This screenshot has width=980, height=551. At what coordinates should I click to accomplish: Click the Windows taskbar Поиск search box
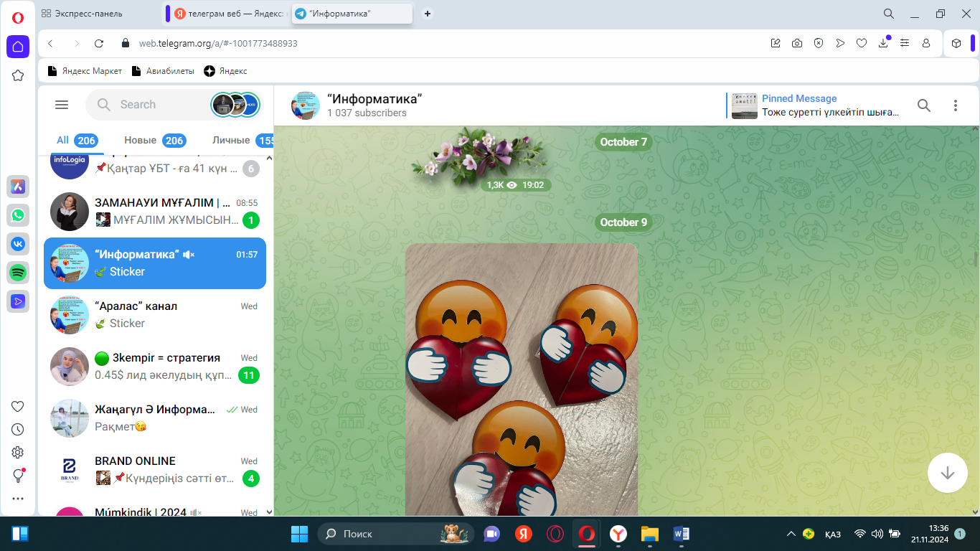pos(396,534)
